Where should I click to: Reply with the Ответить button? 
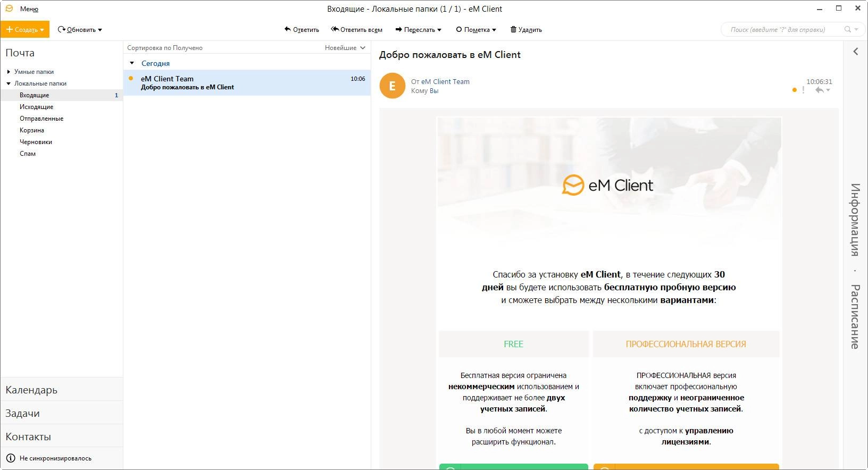tap(302, 30)
